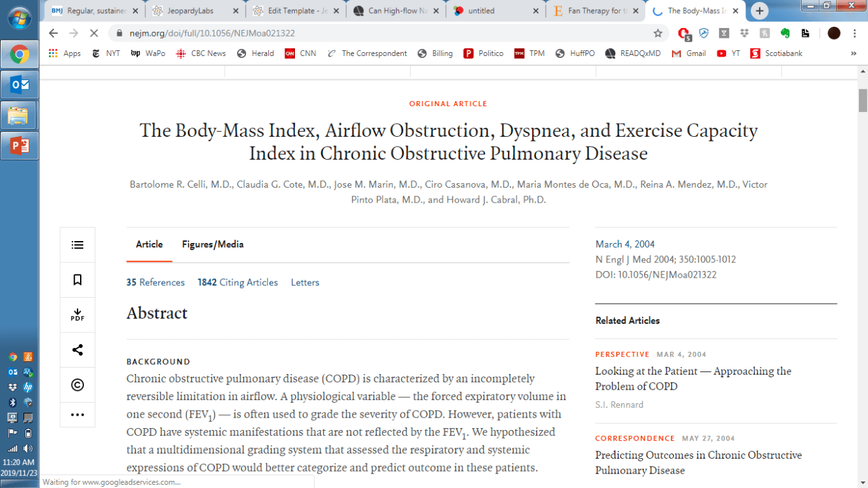Download the article PDF

[77, 315]
